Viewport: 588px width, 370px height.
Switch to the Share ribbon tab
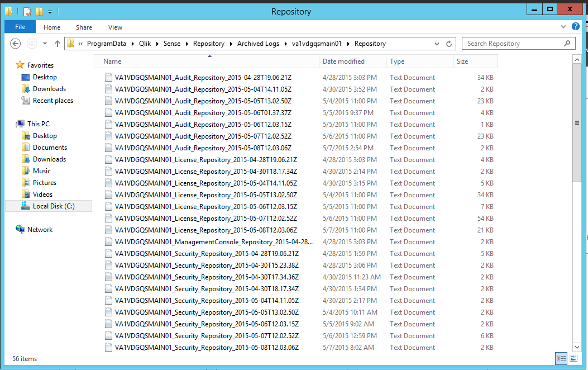pyautogui.click(x=84, y=27)
